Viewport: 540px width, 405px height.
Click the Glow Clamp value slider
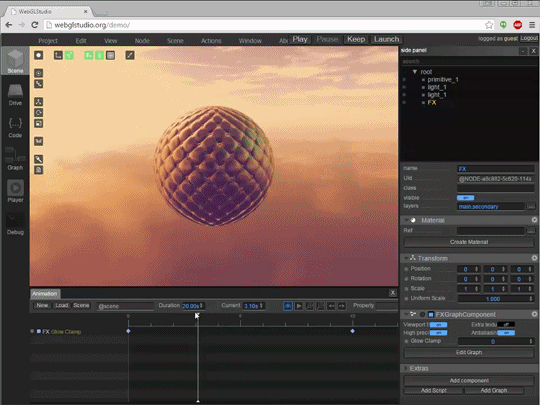495,341
